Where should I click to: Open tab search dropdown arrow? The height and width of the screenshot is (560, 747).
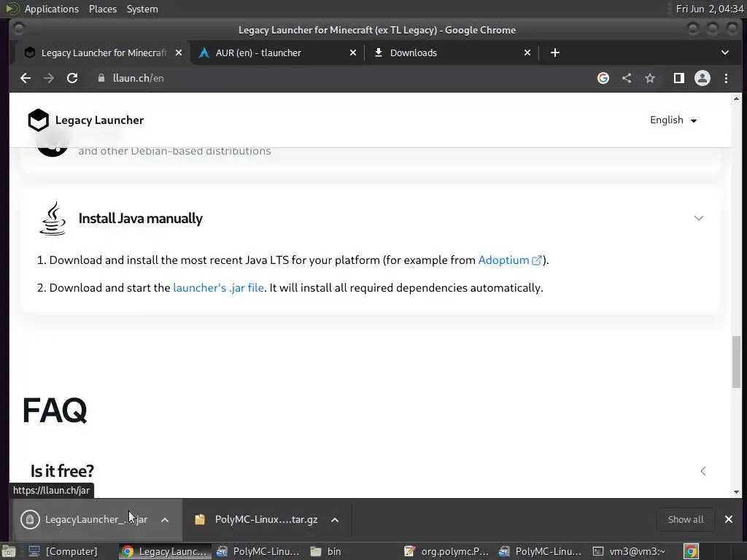[725, 52]
